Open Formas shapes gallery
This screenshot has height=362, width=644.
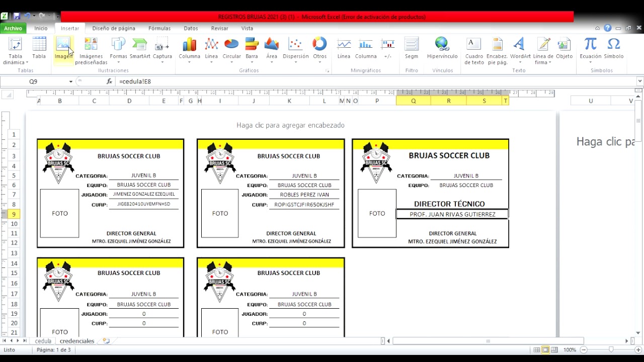click(119, 51)
